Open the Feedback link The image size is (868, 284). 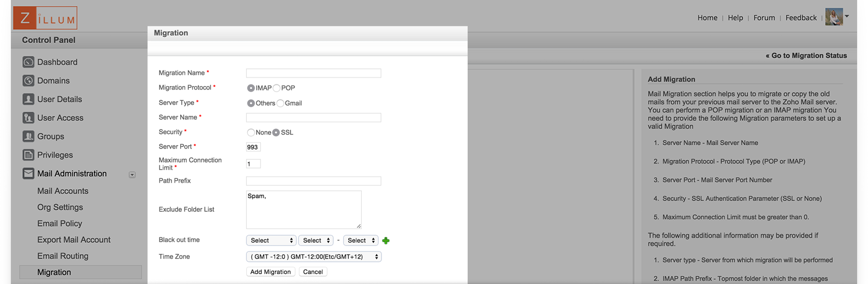801,18
